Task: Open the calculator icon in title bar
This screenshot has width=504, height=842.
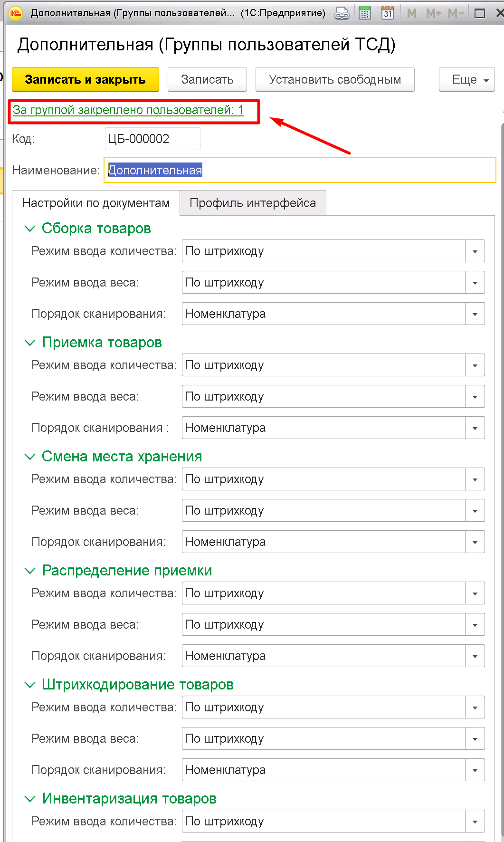Action: (x=365, y=13)
